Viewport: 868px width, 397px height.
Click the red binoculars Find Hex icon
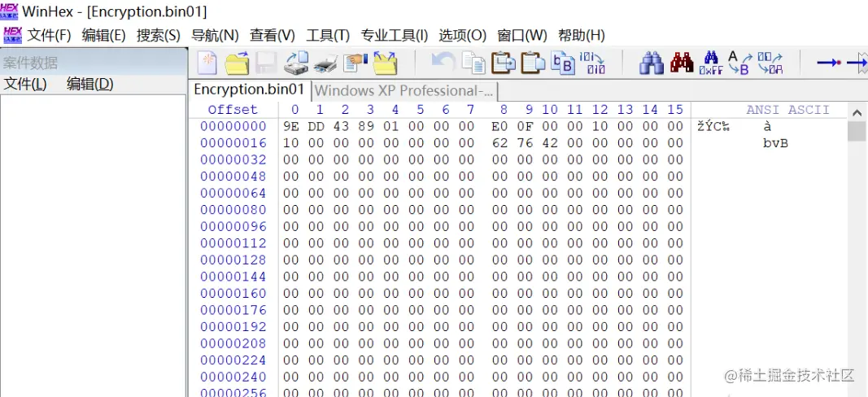pyautogui.click(x=682, y=63)
